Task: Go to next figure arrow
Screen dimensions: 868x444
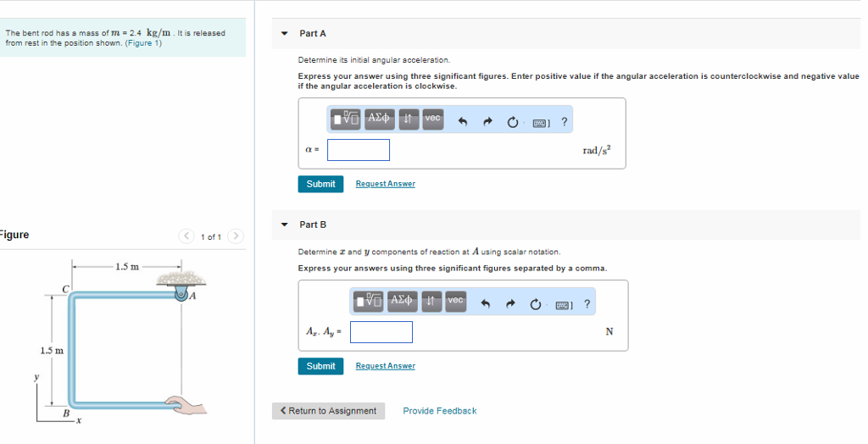Action: pyautogui.click(x=236, y=236)
